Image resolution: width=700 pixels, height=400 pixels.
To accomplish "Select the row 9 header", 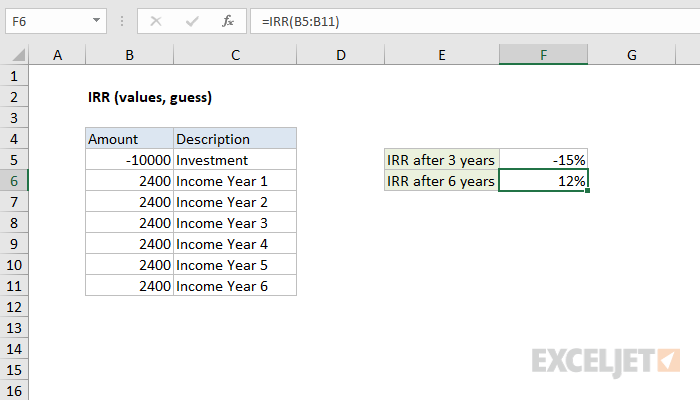I will coord(14,244).
